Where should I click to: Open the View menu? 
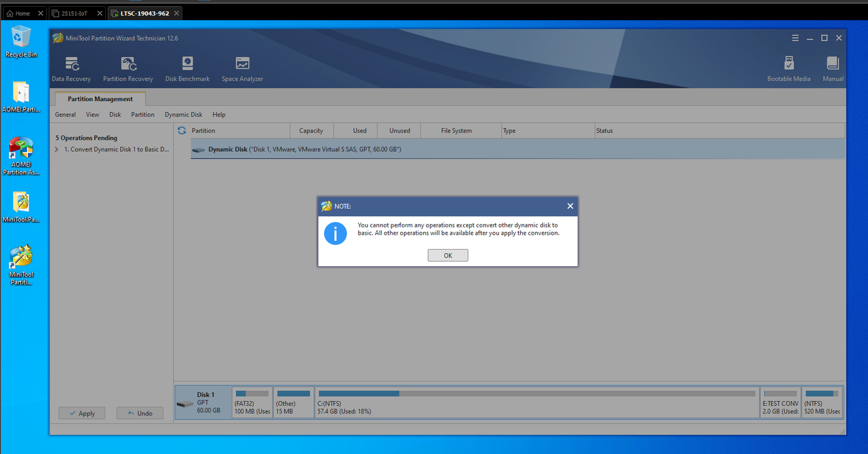coord(92,115)
